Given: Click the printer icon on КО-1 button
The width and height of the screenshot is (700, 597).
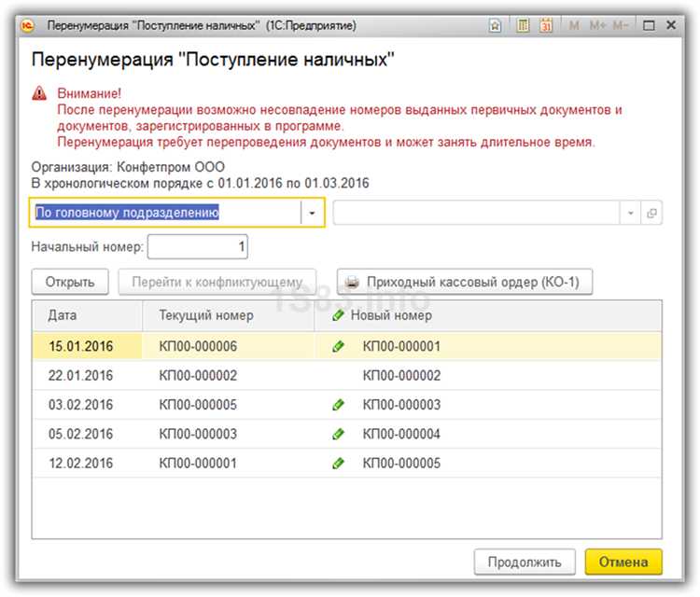Looking at the screenshot, I should [x=352, y=282].
